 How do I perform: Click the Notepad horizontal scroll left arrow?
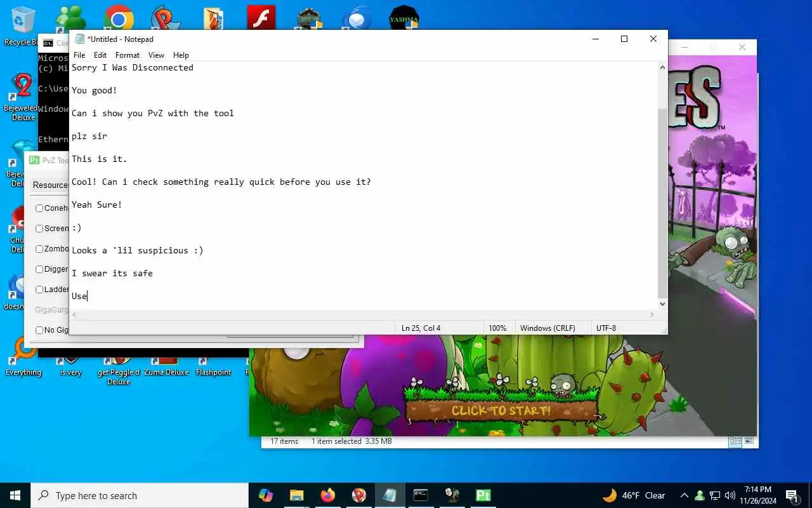[74, 315]
